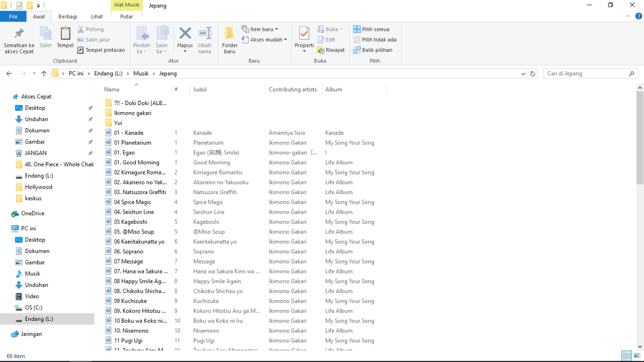Select Jaringan in the navigation pane
This screenshot has height=362, width=644.
31,334
